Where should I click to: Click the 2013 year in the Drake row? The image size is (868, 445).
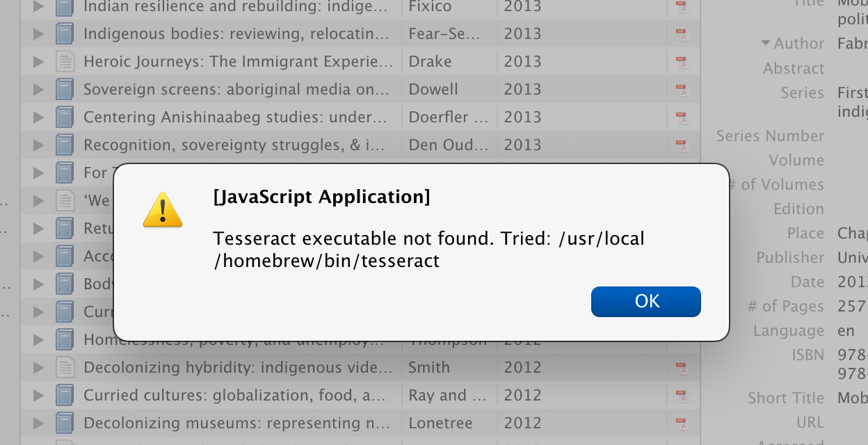tap(522, 61)
